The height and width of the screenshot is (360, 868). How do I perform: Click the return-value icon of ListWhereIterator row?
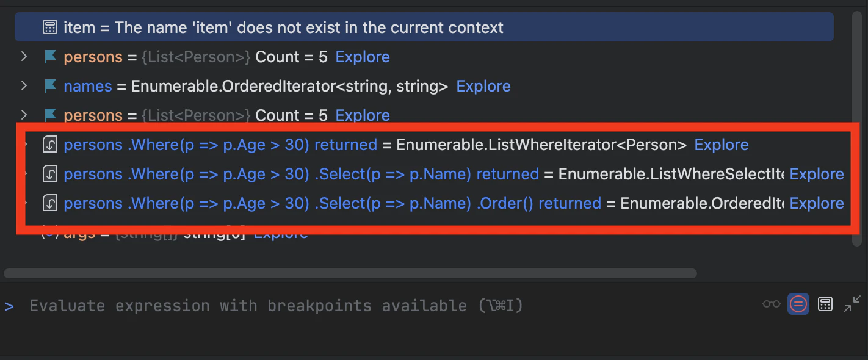[50, 145]
